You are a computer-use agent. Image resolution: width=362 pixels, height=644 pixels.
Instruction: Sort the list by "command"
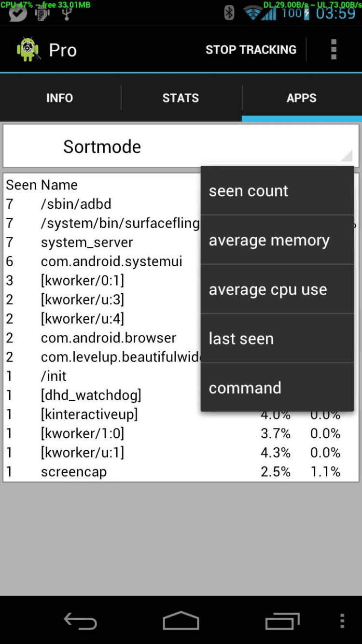(x=277, y=388)
